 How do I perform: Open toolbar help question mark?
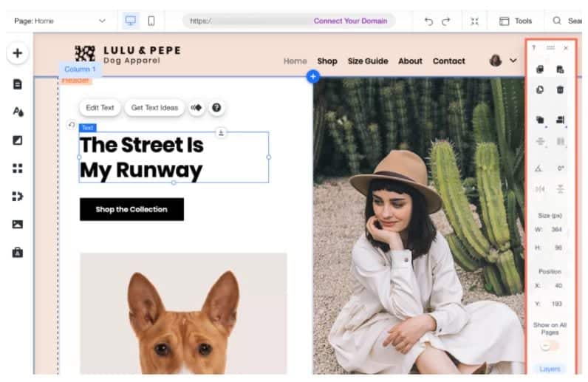533,47
